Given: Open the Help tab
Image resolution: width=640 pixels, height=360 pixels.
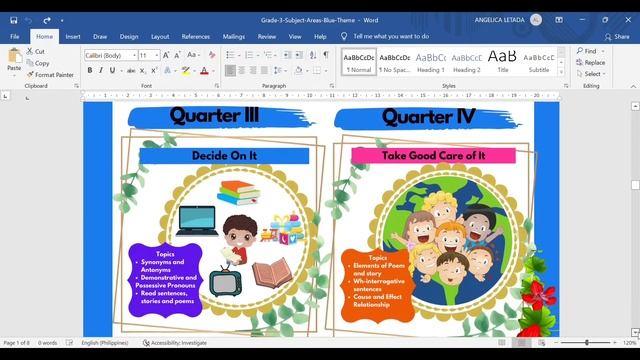Looking at the screenshot, I should (x=320, y=36).
